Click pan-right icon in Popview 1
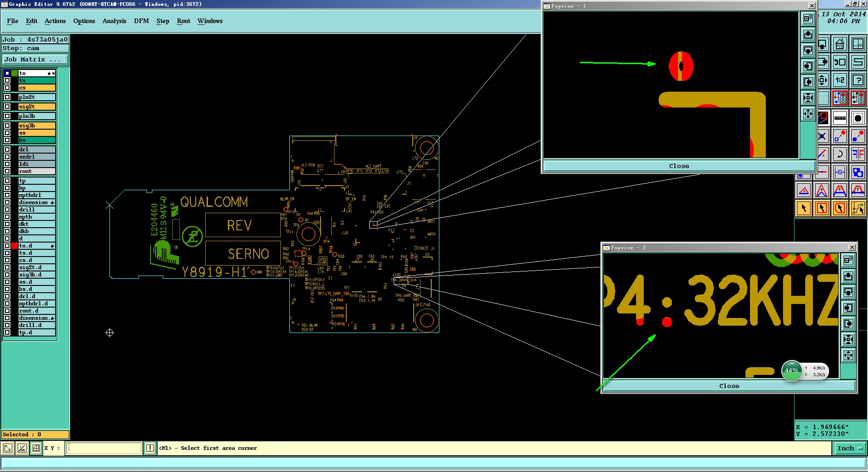This screenshot has height=472, width=868. point(808,82)
